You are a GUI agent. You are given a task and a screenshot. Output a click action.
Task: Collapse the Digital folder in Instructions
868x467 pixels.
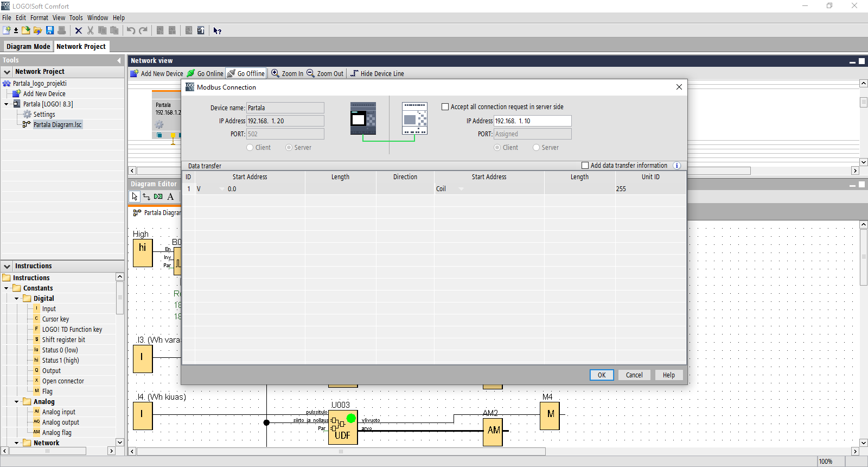click(16, 299)
